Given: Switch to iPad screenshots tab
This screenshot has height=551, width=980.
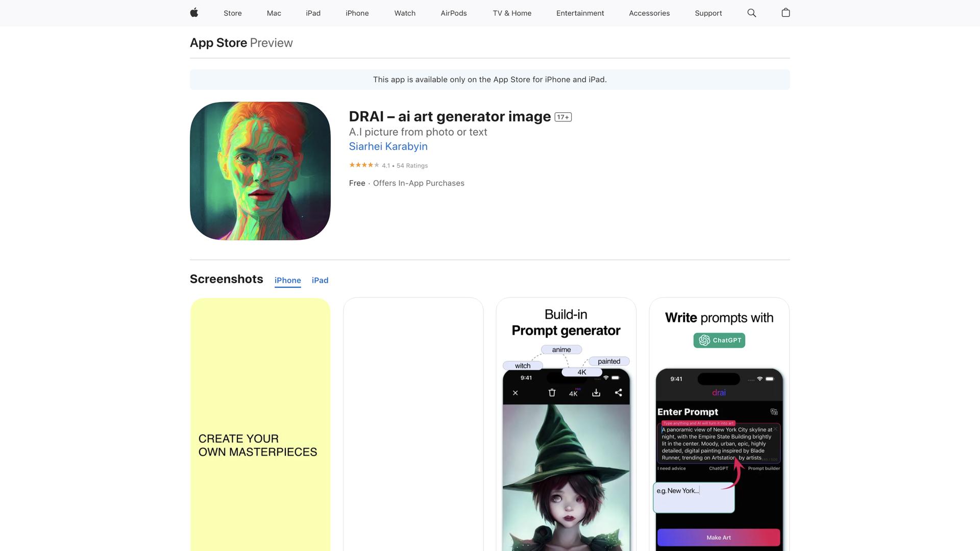Looking at the screenshot, I should pyautogui.click(x=320, y=280).
